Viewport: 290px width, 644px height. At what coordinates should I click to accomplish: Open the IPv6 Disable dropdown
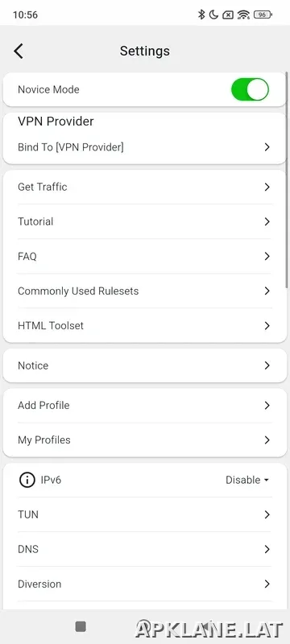(x=247, y=480)
